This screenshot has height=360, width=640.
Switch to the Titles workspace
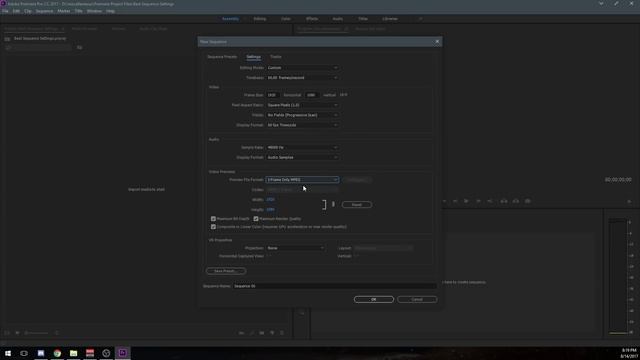point(363,19)
